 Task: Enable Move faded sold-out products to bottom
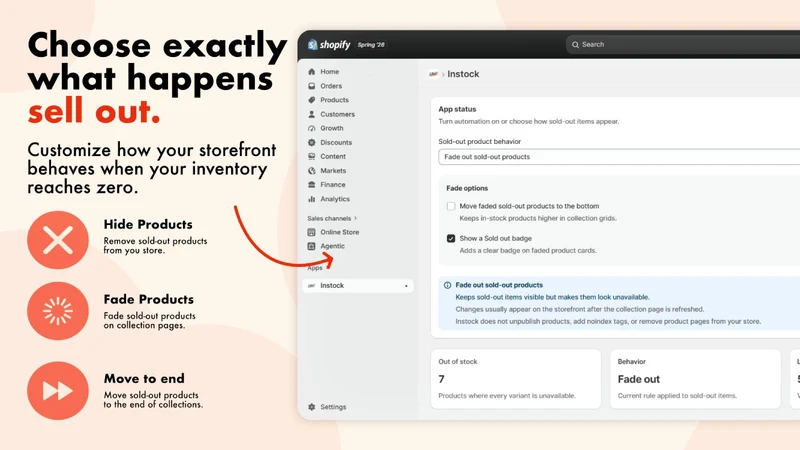coord(451,206)
